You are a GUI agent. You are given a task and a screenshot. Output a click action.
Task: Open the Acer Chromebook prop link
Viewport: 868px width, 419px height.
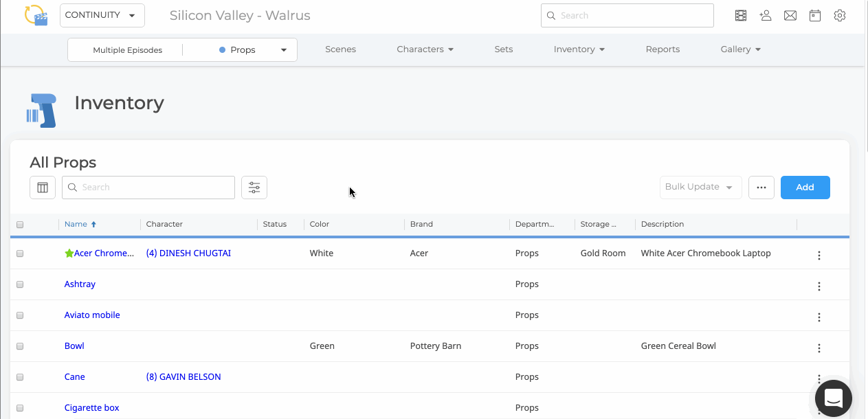pyautogui.click(x=104, y=253)
